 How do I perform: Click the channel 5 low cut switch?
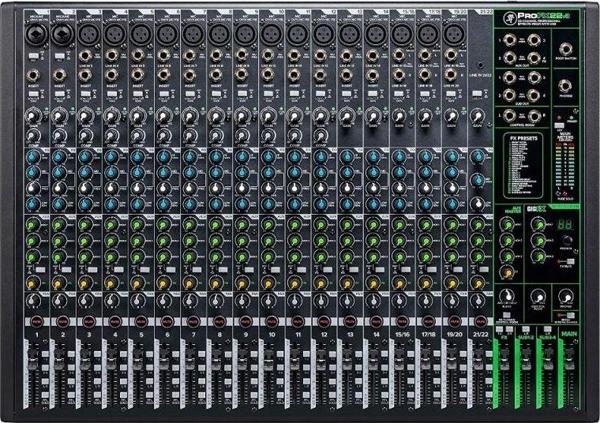(x=138, y=94)
